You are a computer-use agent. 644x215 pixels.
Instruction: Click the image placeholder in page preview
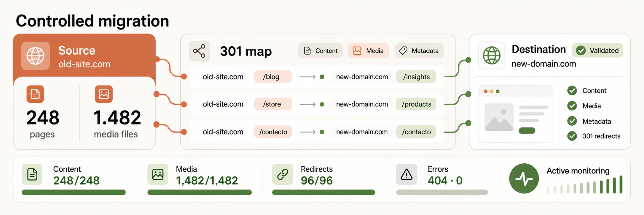499,117
